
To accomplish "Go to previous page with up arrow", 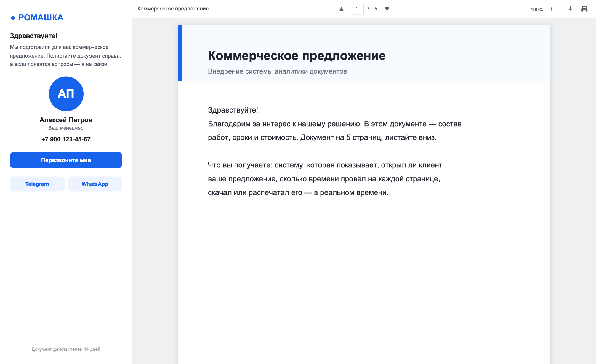I will (341, 9).
